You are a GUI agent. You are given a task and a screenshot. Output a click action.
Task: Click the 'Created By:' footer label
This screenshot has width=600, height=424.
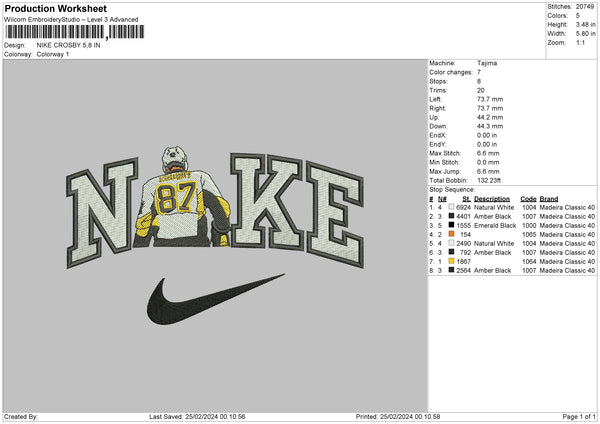point(21,416)
